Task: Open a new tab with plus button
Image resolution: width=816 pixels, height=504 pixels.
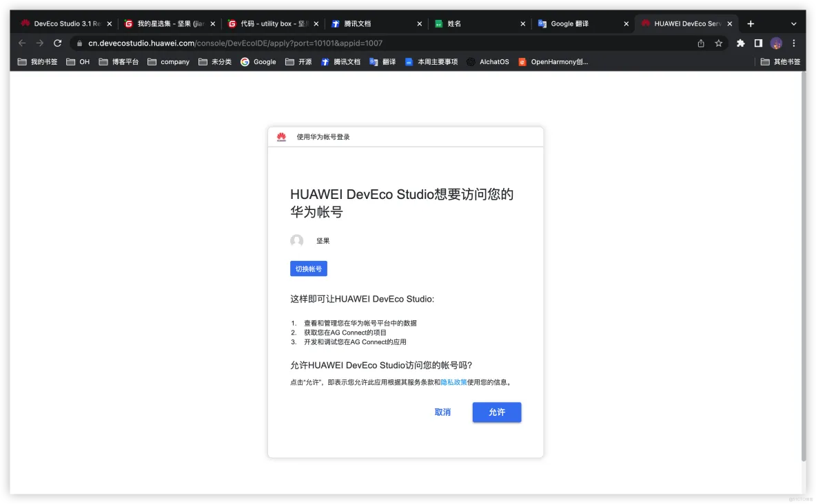Action: [751, 23]
